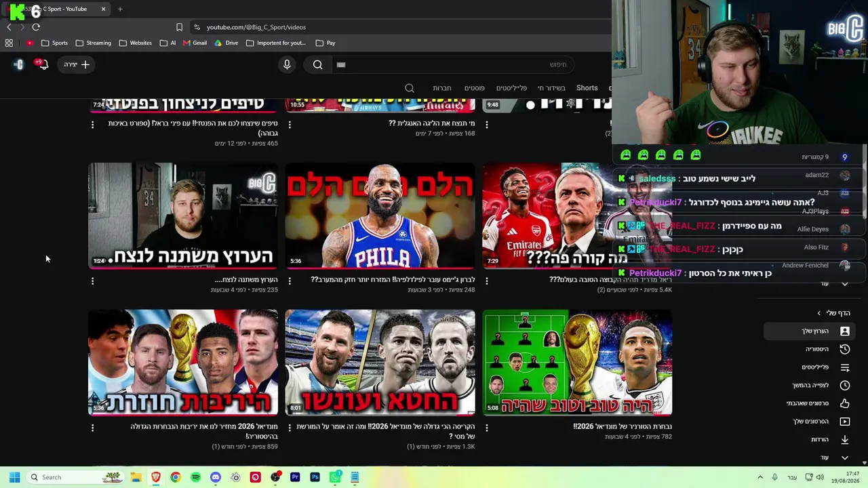Click the YouTube search magnifier button
Image resolution: width=868 pixels, height=488 pixels.
(317, 64)
